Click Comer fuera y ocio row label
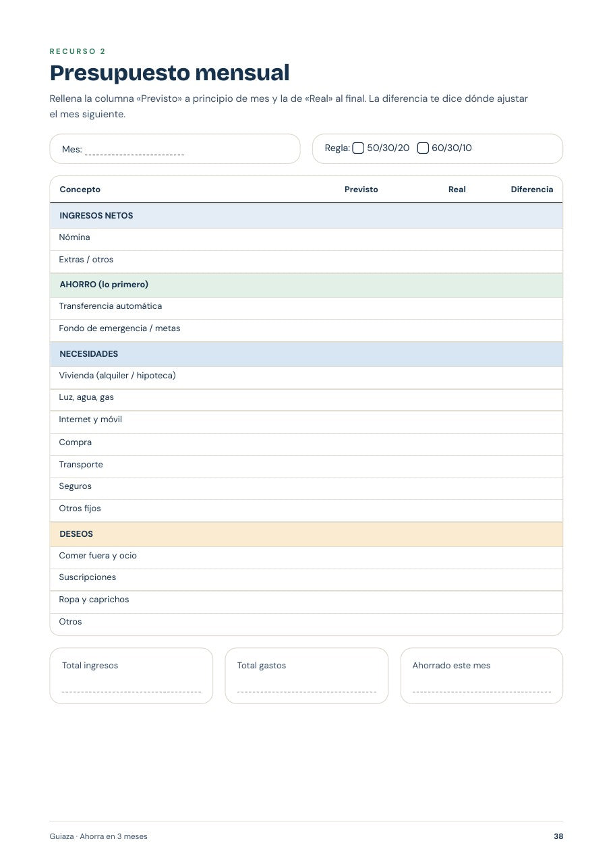 point(98,556)
